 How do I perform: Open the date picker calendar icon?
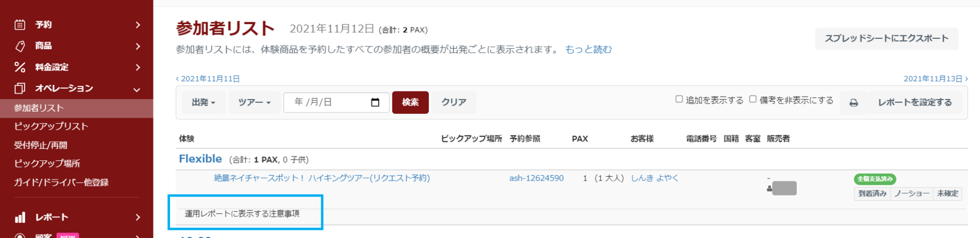[x=375, y=102]
